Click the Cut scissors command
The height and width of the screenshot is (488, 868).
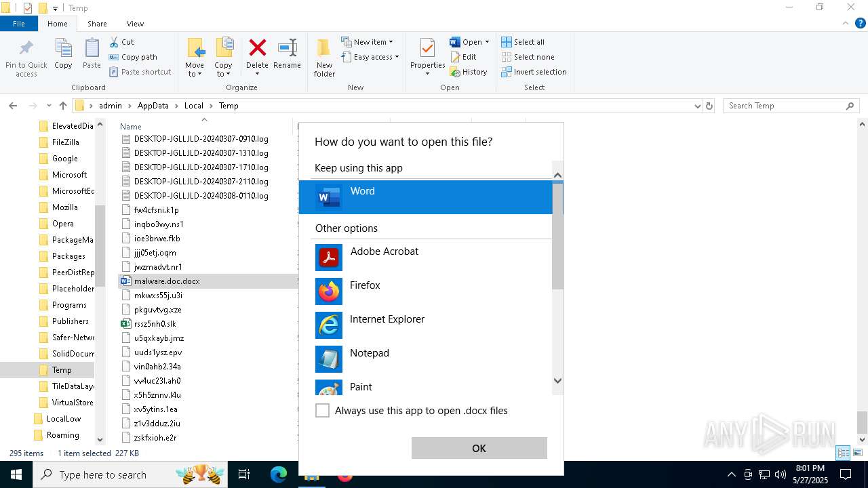point(121,42)
